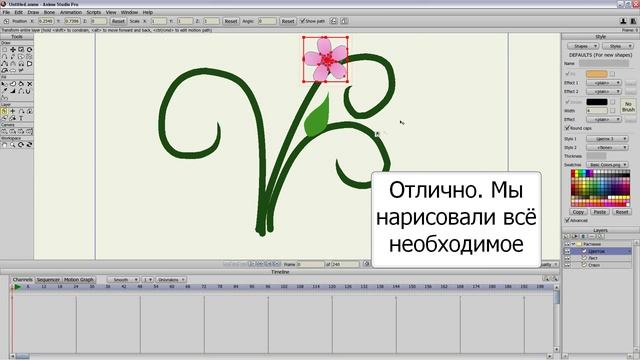
Task: Select the Create Shape tool in Fill section
Action: (13, 84)
